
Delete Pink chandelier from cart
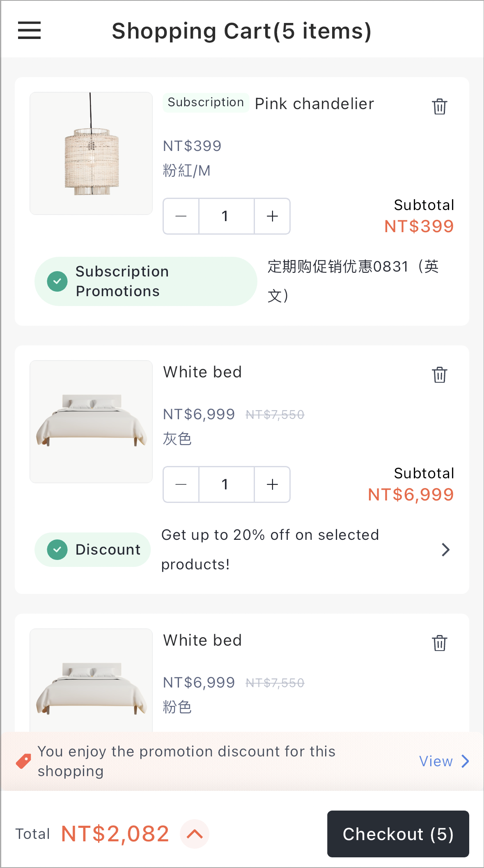(x=439, y=106)
